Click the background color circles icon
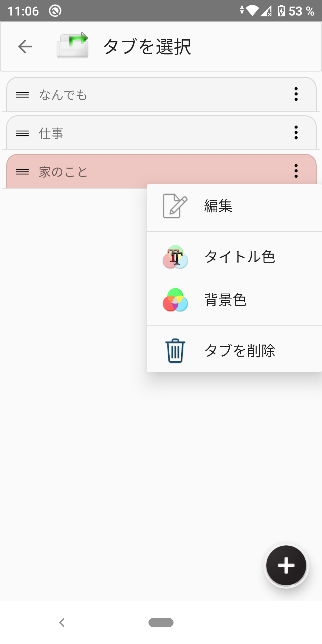The height and width of the screenshot is (644, 322). tap(175, 300)
